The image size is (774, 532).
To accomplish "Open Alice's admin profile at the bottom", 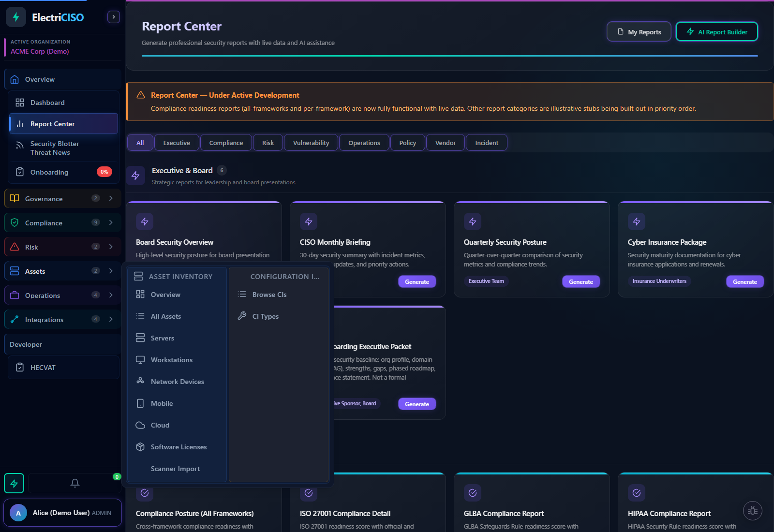I will point(62,513).
